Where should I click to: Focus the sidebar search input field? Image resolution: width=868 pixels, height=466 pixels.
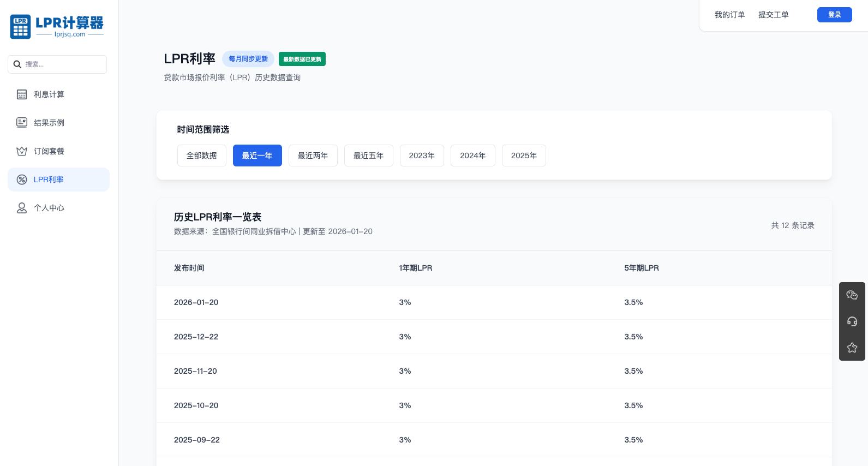click(x=63, y=64)
